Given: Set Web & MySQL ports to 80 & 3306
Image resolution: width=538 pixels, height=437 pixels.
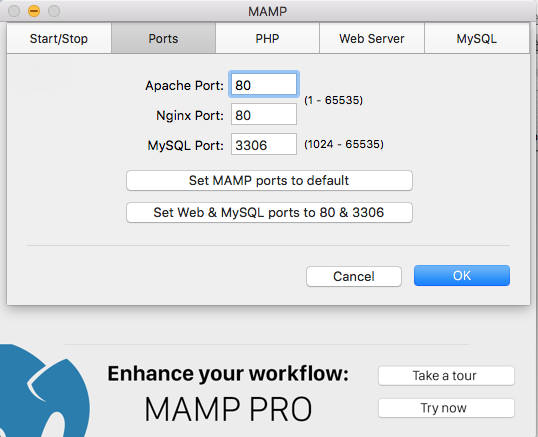Looking at the screenshot, I should tap(269, 212).
